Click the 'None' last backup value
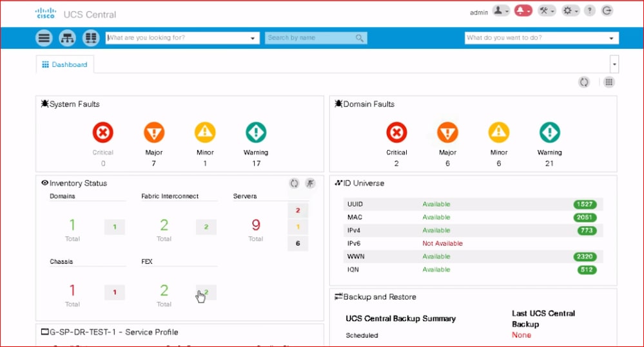 522,335
